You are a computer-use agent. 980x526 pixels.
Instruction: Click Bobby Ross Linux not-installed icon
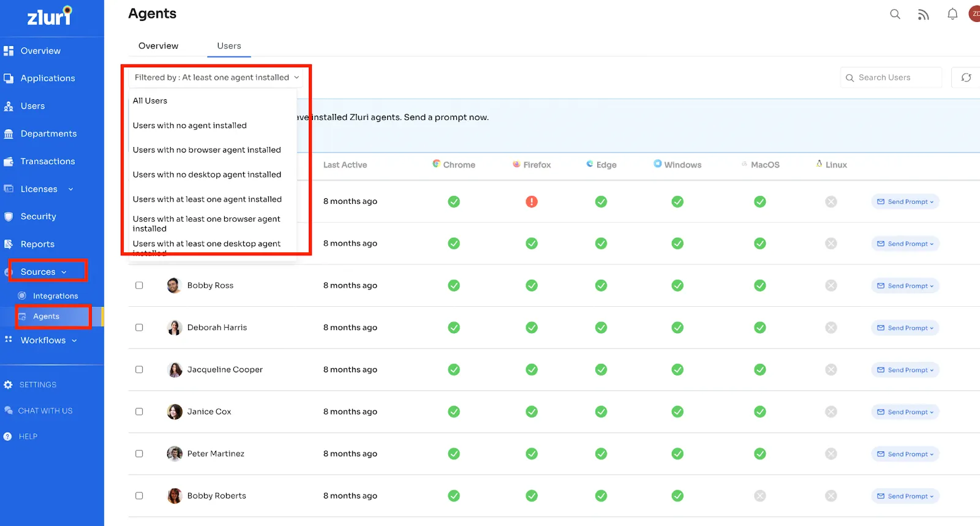[831, 285]
